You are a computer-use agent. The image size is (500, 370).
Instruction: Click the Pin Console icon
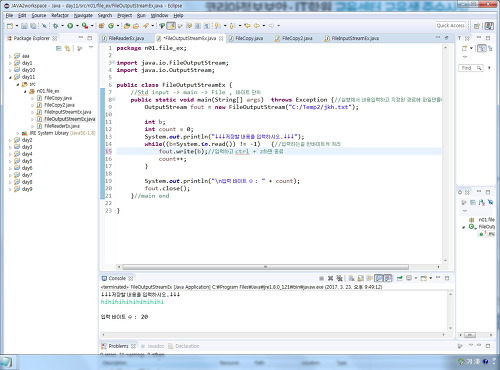point(399,278)
